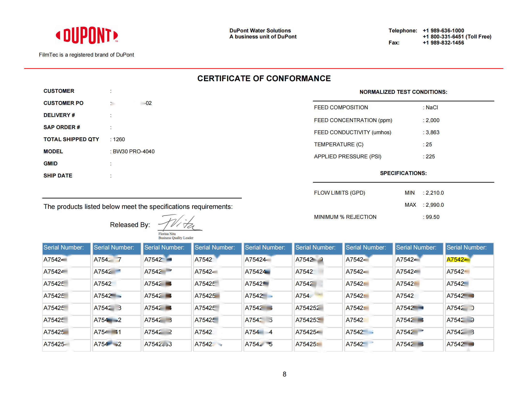Click 'A business unit of DuPont' line
The width and height of the screenshot is (532, 411).
click(263, 37)
